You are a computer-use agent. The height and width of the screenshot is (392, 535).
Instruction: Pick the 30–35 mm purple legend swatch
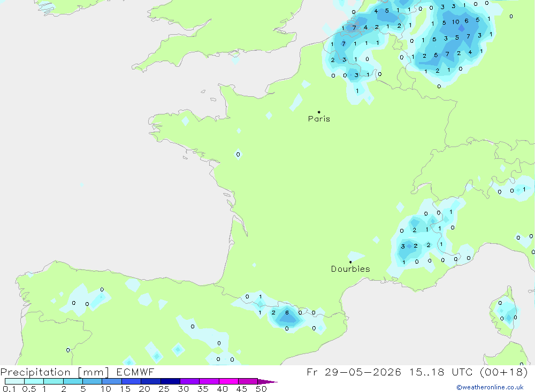[190, 381]
